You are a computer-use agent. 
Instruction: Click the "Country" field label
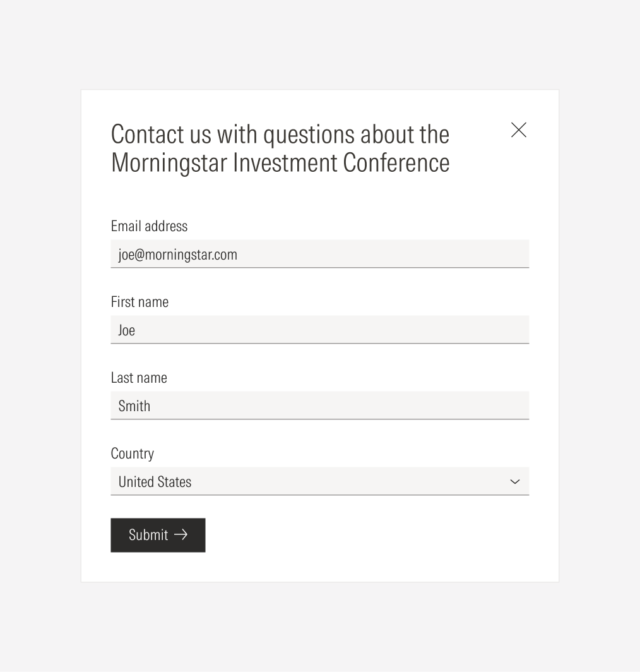point(132,453)
